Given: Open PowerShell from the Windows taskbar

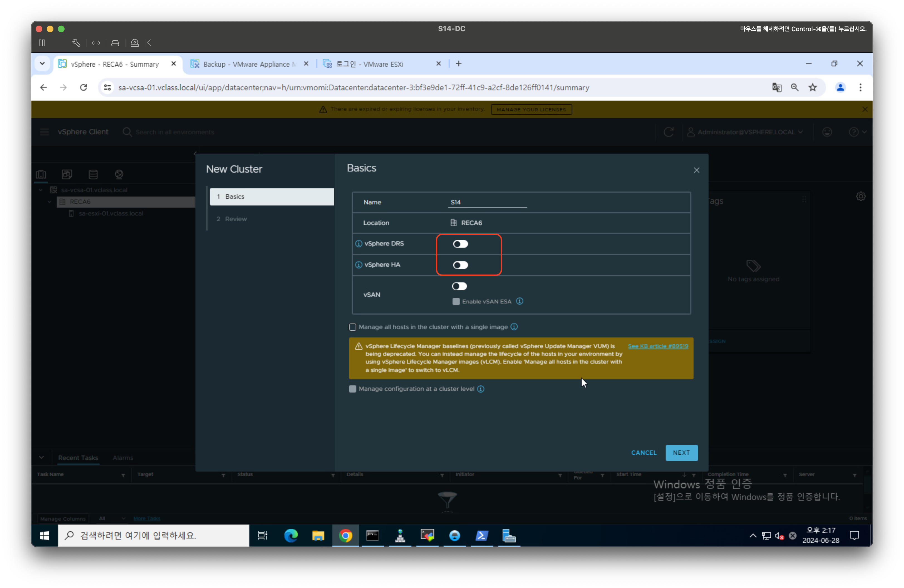Looking at the screenshot, I should point(481,536).
